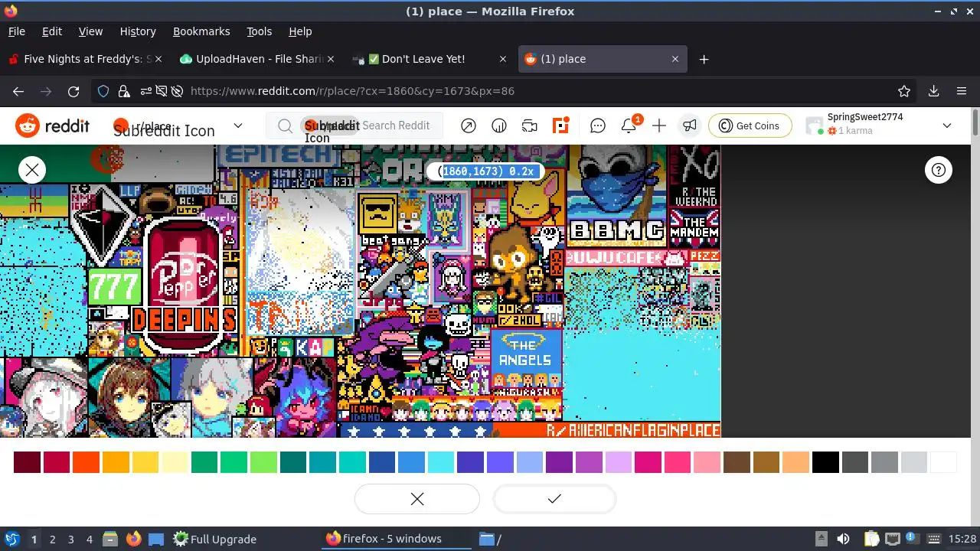Viewport: 980px width, 551px height.
Task: Open the help question mark button
Action: tap(939, 170)
